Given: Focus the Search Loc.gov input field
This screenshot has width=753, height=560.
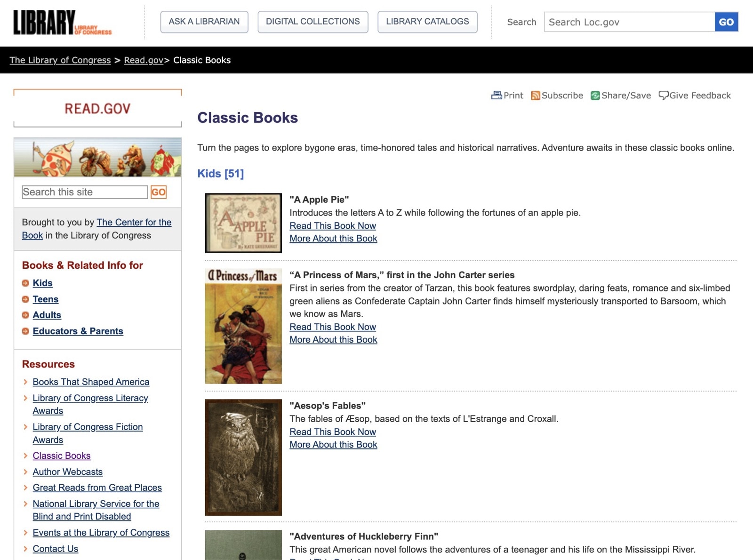Looking at the screenshot, I should 629,22.
